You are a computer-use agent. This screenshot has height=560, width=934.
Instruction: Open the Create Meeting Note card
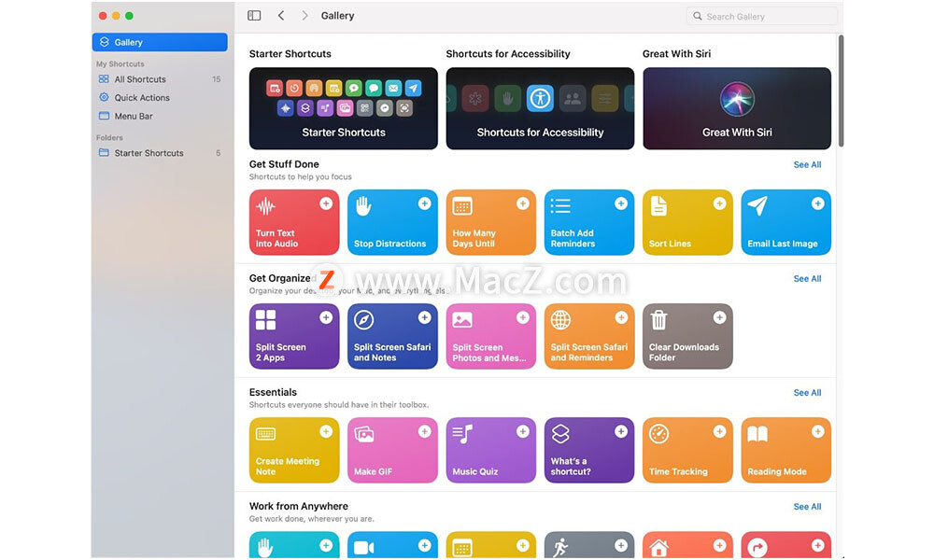click(x=294, y=450)
